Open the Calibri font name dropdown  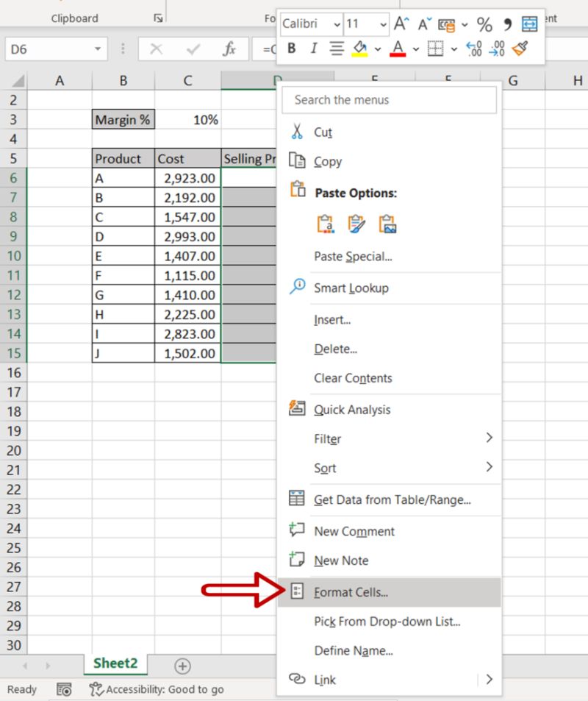[337, 24]
